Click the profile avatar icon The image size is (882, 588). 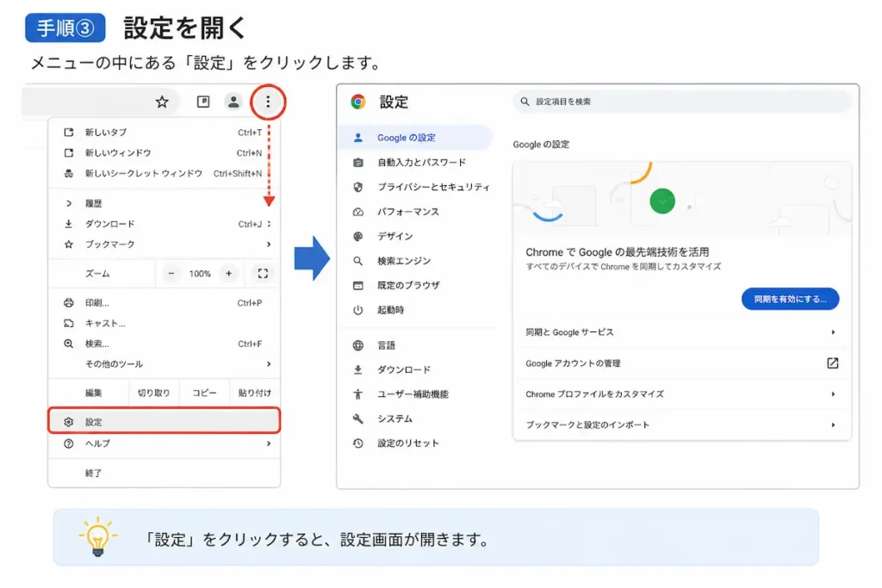(x=233, y=102)
